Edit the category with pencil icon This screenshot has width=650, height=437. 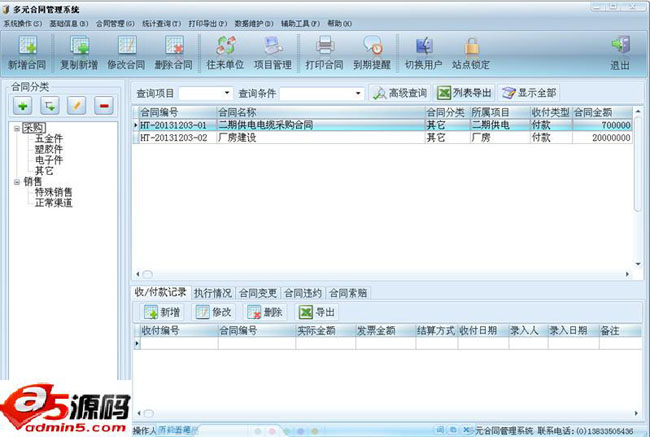coord(77,106)
